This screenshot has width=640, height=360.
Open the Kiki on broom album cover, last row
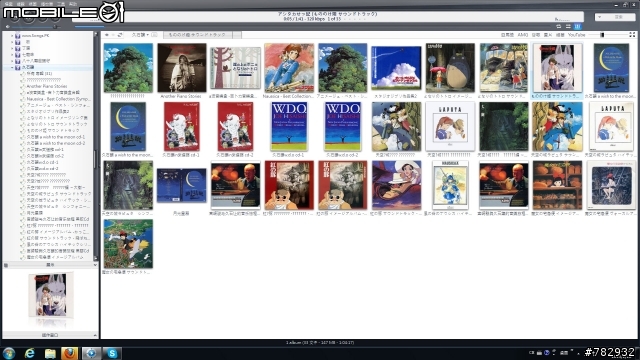click(x=128, y=244)
